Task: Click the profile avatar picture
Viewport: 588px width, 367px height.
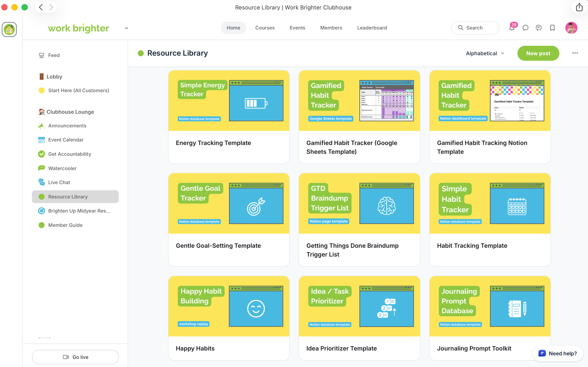Action: coord(571,28)
